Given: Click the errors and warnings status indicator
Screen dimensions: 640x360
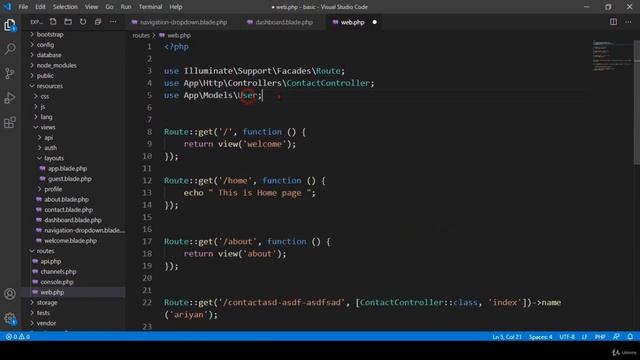Looking at the screenshot, I should pos(18,337).
